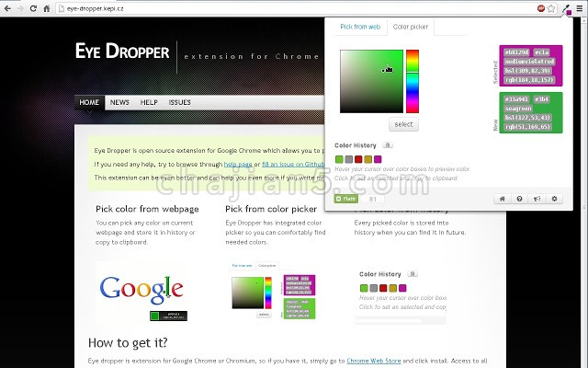Click the browser Back arrow
Screen dimensions: 588x368
[x=7, y=8]
